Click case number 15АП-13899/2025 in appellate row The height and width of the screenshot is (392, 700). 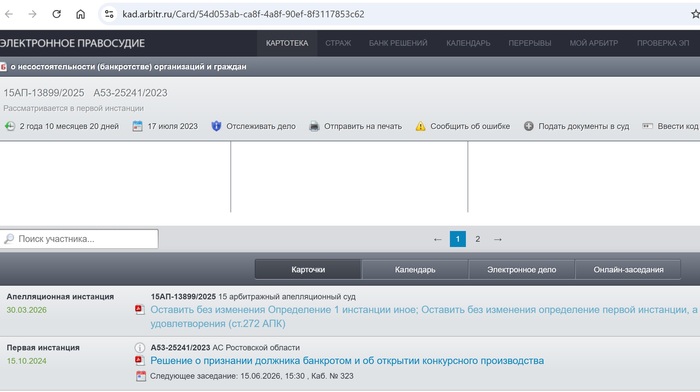(183, 297)
